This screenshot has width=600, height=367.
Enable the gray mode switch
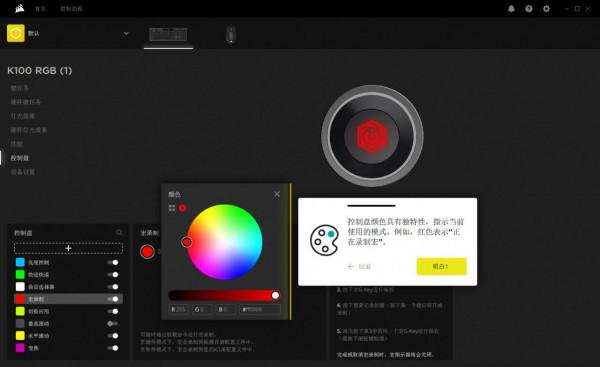tap(113, 323)
